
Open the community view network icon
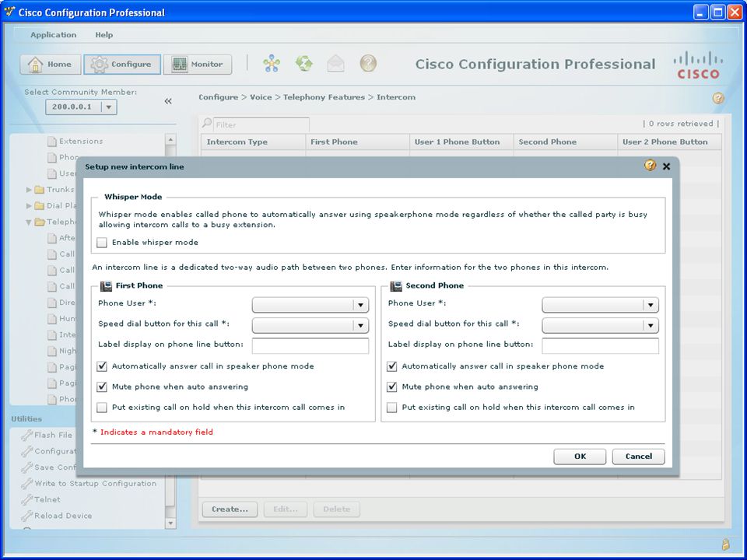272,63
